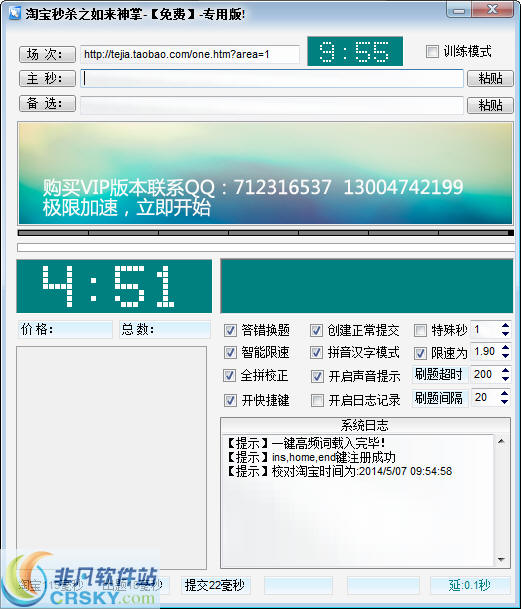
Task: Click the segmented progress bar
Action: (266, 233)
